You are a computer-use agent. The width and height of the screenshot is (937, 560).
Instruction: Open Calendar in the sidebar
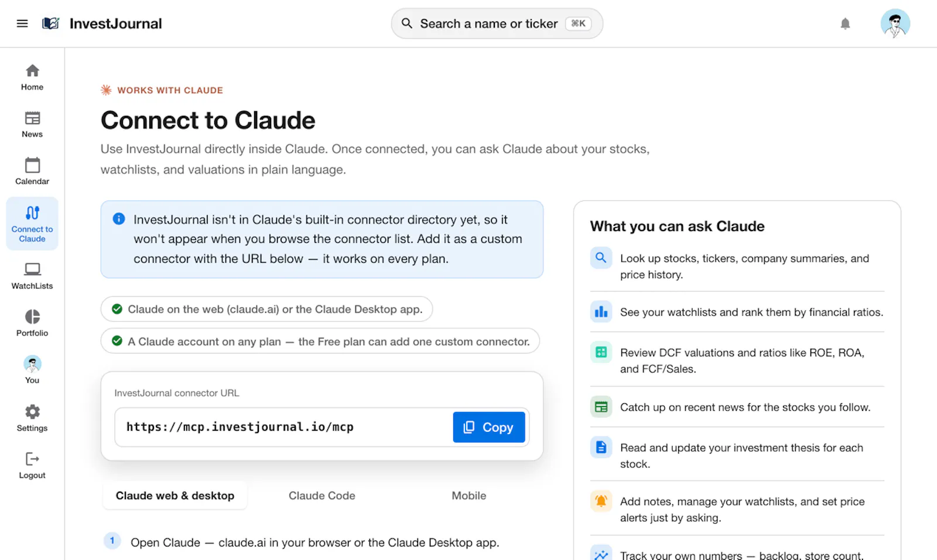click(32, 171)
